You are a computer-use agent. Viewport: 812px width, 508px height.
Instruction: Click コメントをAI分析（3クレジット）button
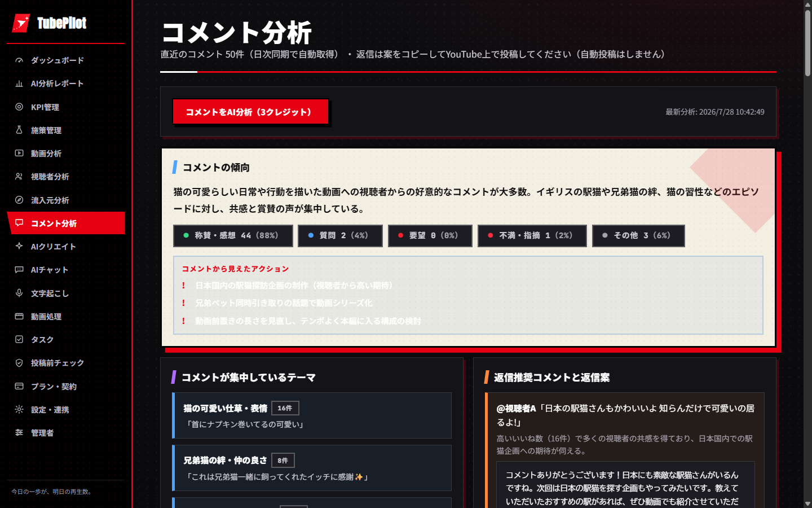[x=250, y=112]
